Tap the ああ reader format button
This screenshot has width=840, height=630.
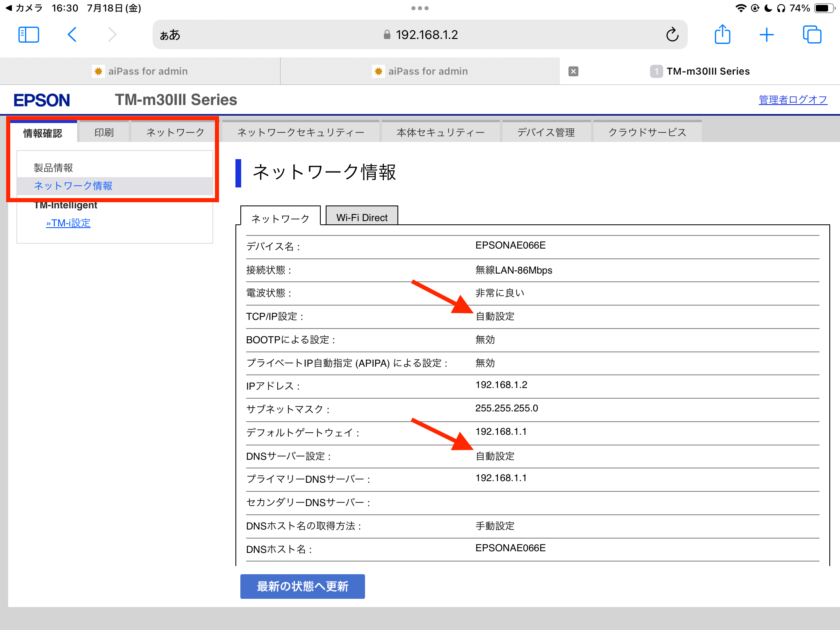(x=170, y=35)
